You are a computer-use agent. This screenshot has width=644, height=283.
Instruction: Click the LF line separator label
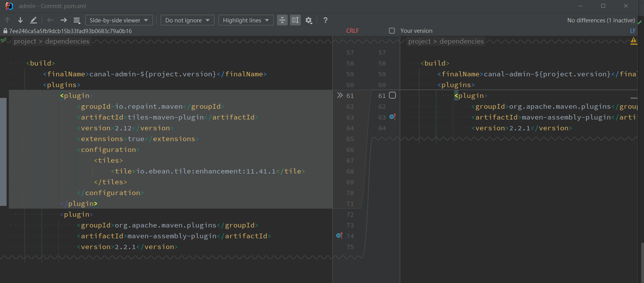pos(633,30)
